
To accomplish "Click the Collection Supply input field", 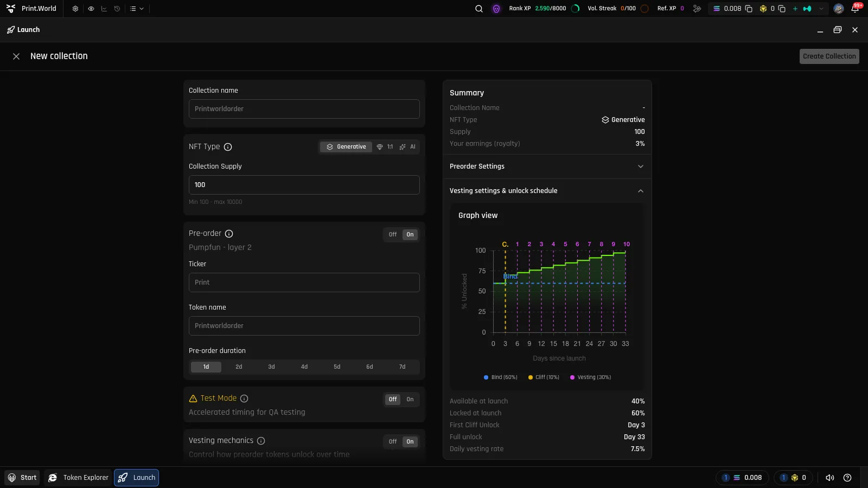I will [304, 185].
